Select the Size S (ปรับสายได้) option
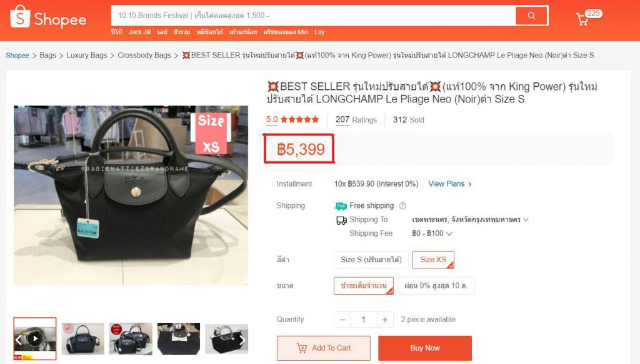 (x=371, y=260)
